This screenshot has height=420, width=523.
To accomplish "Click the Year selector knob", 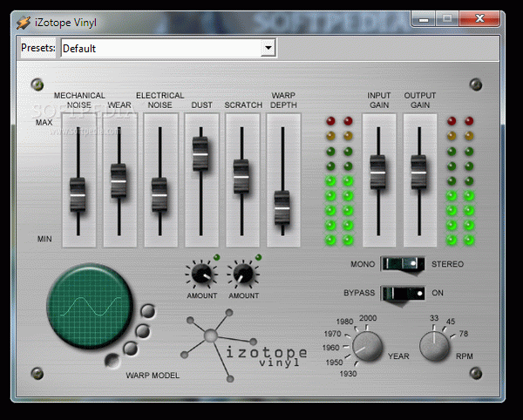I will pos(367,347).
